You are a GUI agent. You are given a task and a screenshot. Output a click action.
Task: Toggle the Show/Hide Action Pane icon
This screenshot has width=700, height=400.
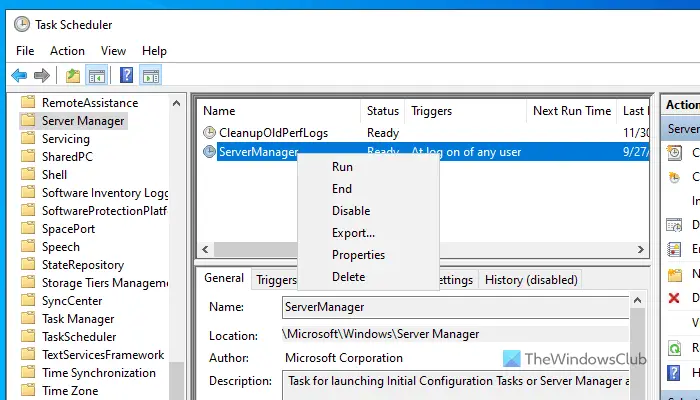151,75
